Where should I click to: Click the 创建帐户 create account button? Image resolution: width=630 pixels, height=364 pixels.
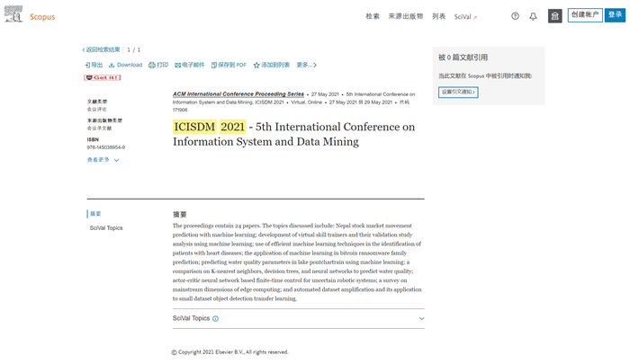click(x=585, y=15)
